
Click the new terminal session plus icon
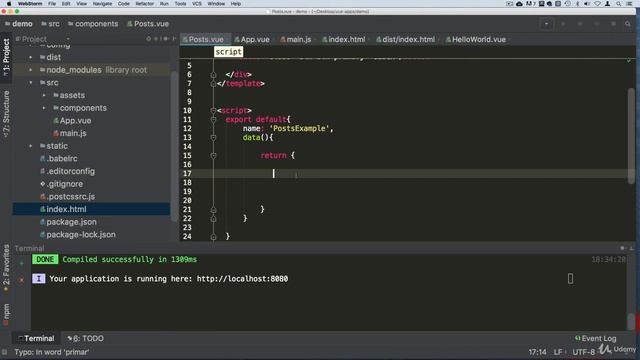22,263
